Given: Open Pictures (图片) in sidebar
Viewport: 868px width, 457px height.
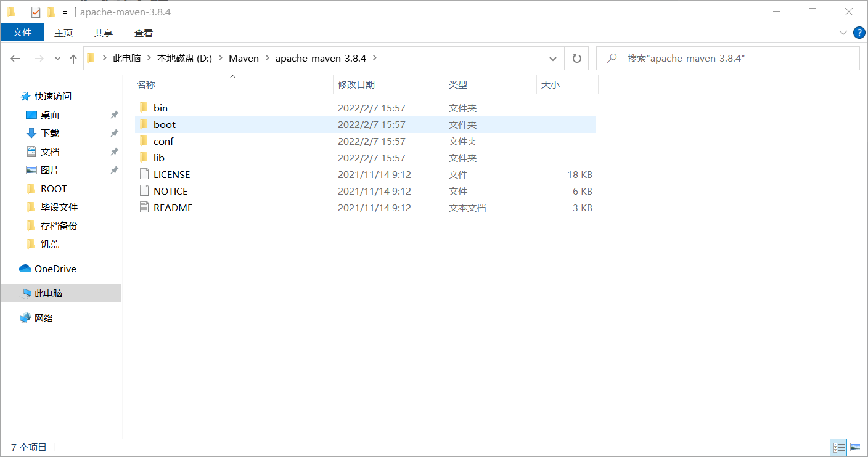Looking at the screenshot, I should pyautogui.click(x=49, y=170).
